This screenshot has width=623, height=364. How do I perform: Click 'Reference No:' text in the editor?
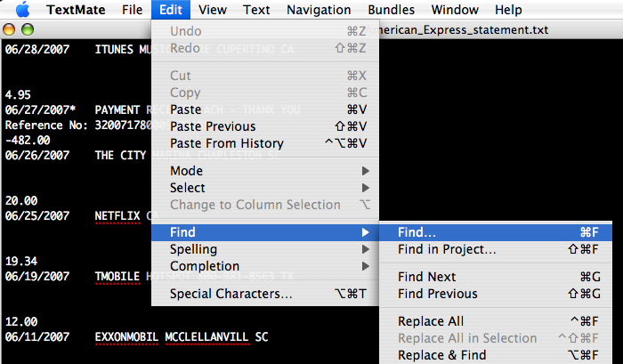tap(46, 125)
